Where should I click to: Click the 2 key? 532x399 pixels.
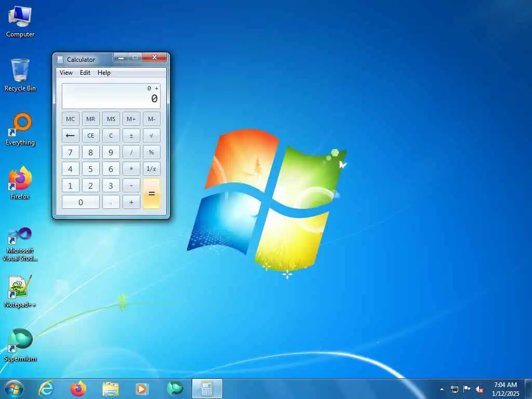click(90, 185)
